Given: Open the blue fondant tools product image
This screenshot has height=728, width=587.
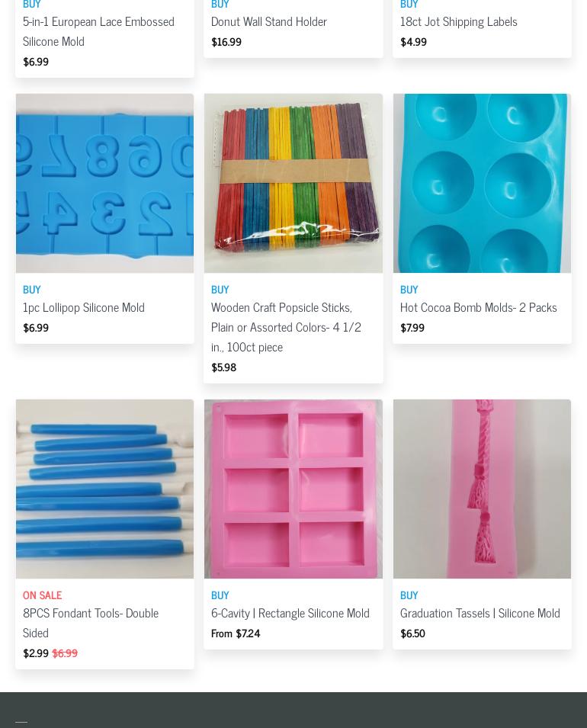Looking at the screenshot, I should [x=104, y=489].
